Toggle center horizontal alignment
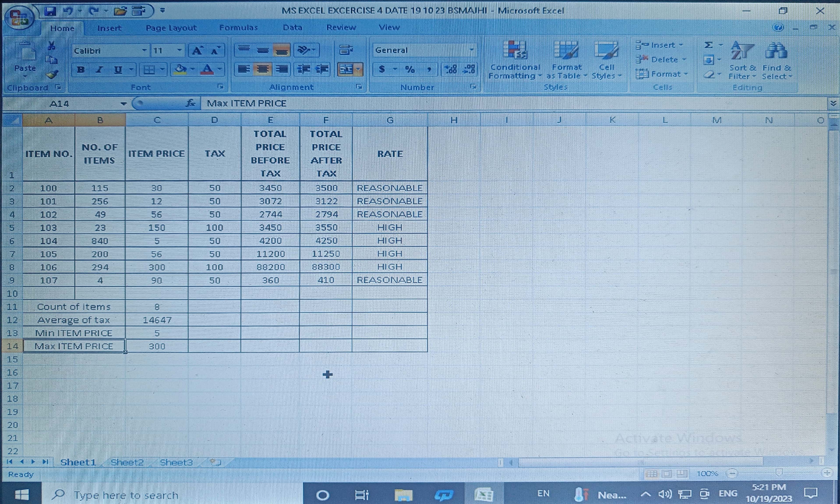This screenshot has height=504, width=840. pos(262,70)
